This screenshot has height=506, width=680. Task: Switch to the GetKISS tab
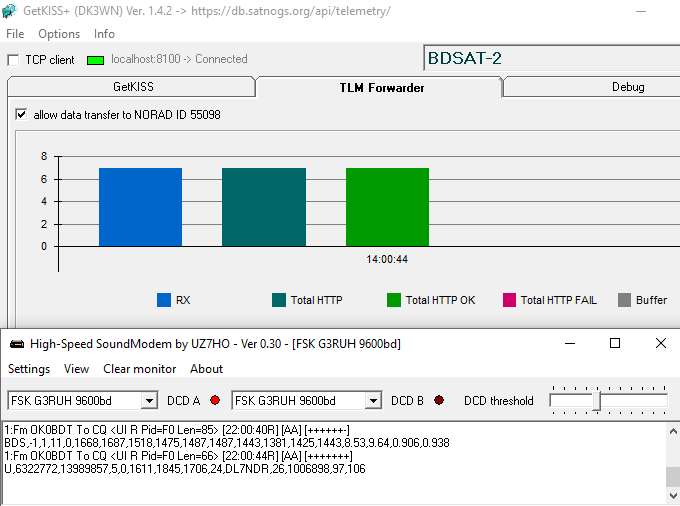pyautogui.click(x=133, y=87)
